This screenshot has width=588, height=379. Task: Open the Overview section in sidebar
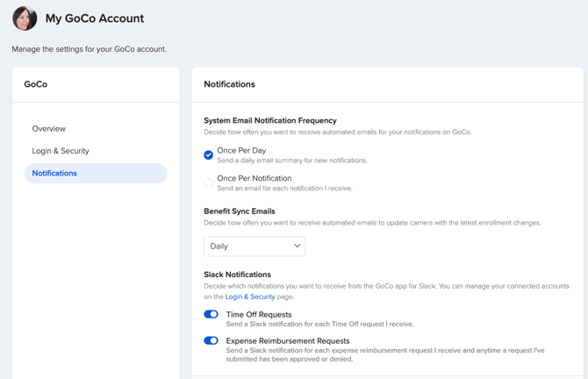tap(49, 129)
